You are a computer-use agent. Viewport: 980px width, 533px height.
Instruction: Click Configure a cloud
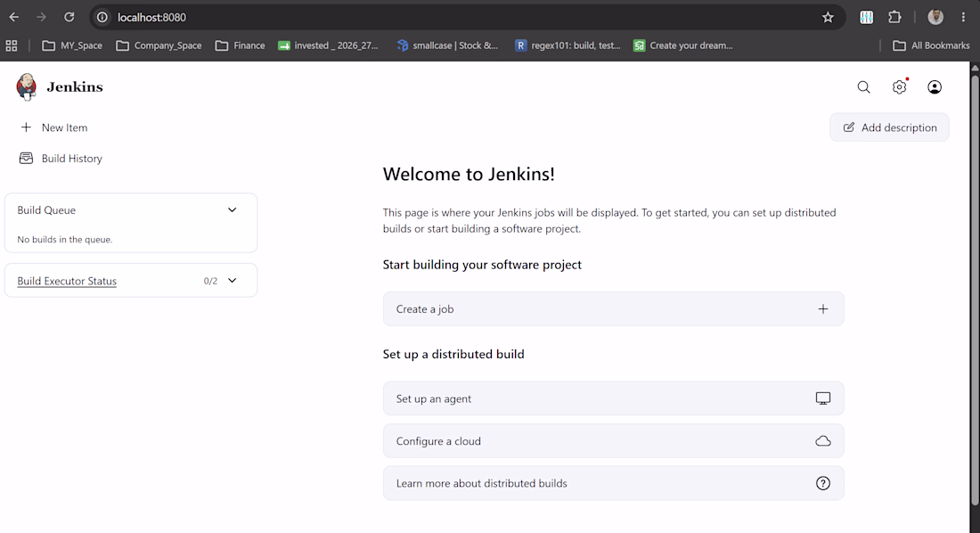[613, 441]
